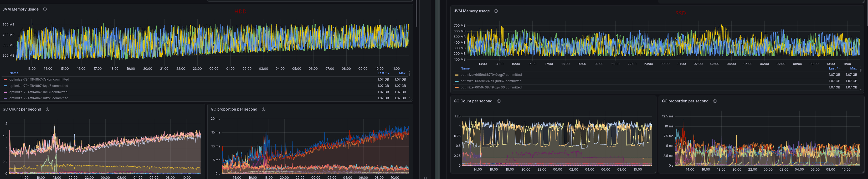Toggle series optimize-794ff848b7-lnc6l committed
The width and height of the screenshot is (868, 179).
(38, 92)
